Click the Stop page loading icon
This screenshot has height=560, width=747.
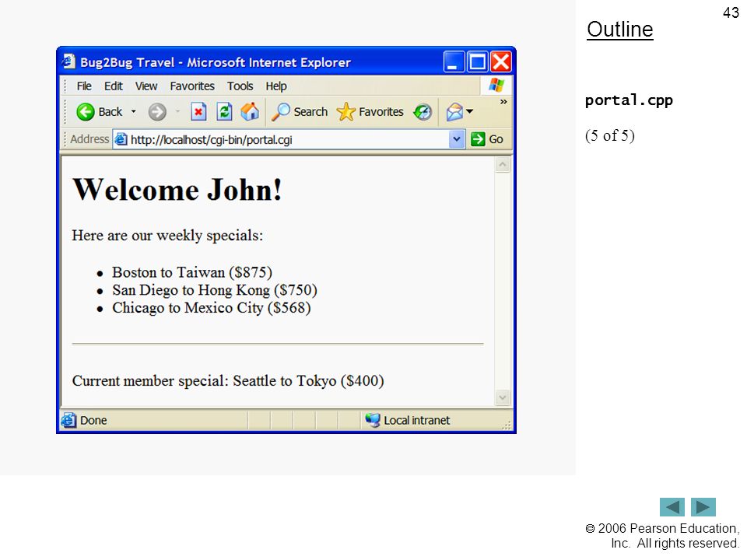pos(198,112)
